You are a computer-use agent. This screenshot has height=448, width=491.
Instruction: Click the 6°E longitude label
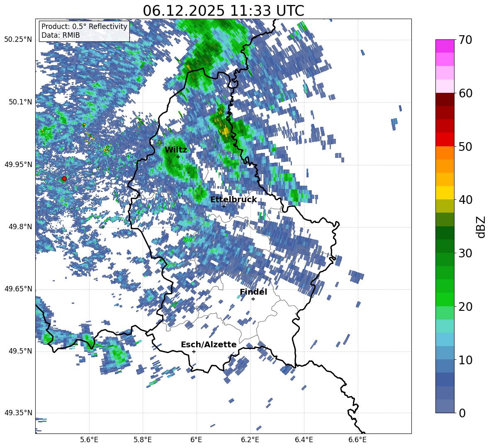click(x=196, y=440)
